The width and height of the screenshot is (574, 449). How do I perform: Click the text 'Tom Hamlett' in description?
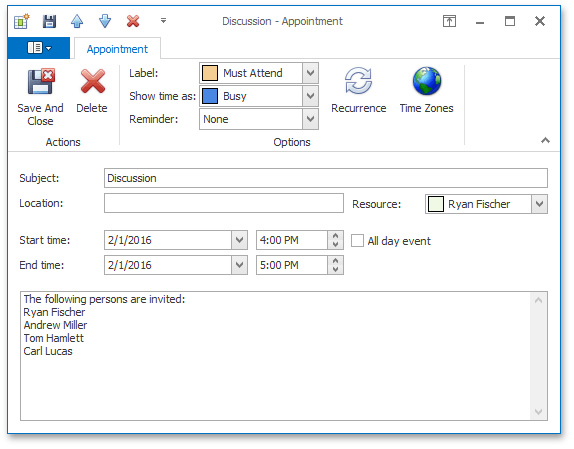pos(53,338)
